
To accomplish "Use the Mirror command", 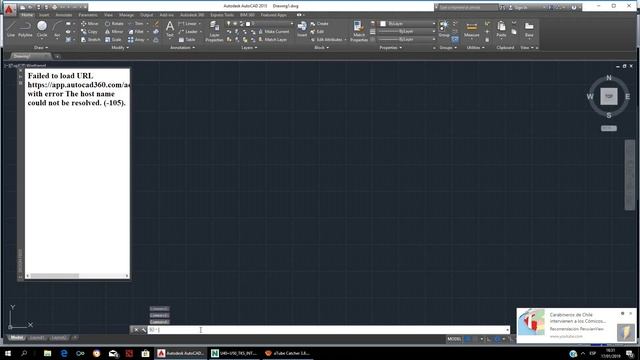I will [114, 31].
